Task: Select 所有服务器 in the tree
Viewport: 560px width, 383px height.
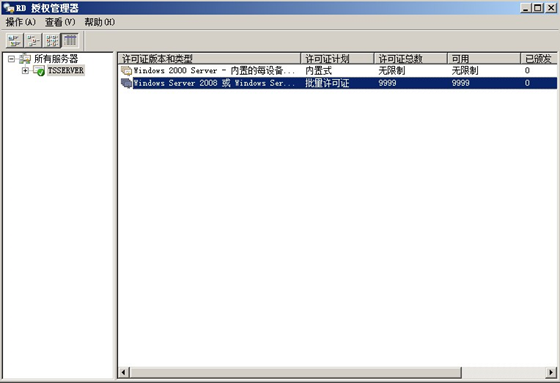Action: [x=56, y=59]
